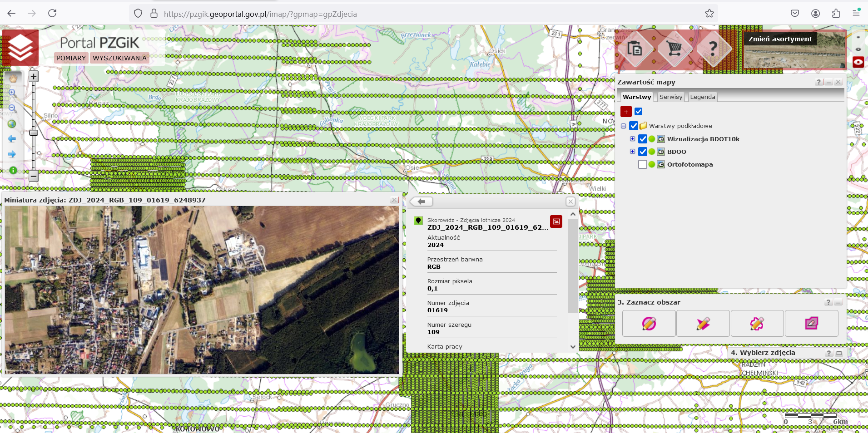Uncheck the BDOO layer
The image size is (868, 433).
pos(643,152)
